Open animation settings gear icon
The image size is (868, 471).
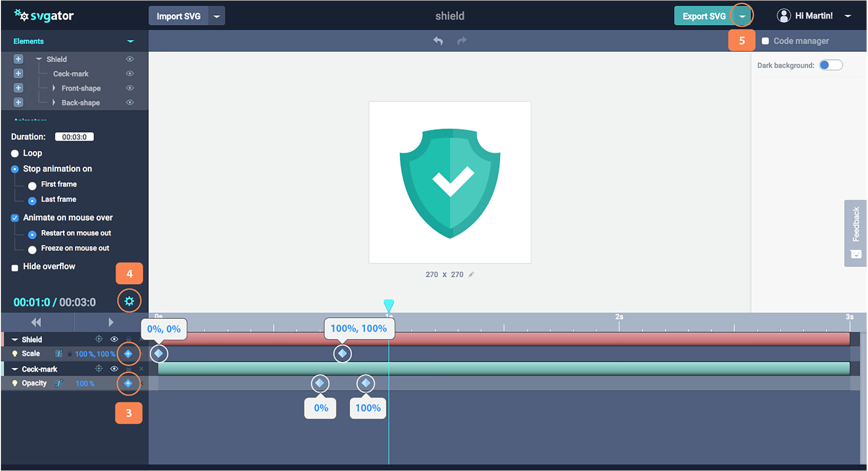tap(129, 301)
